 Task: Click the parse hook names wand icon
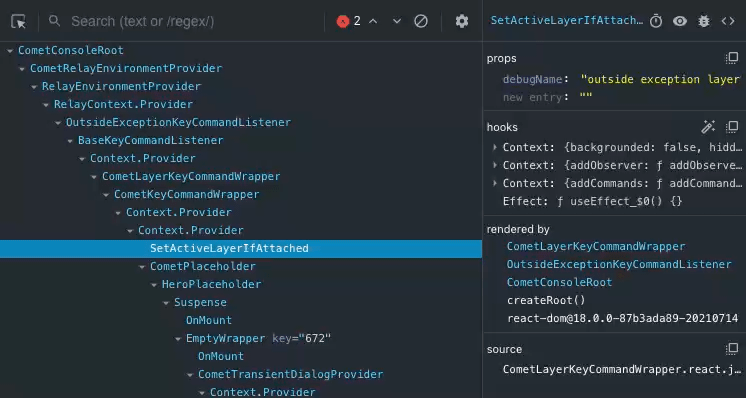[x=708, y=127]
